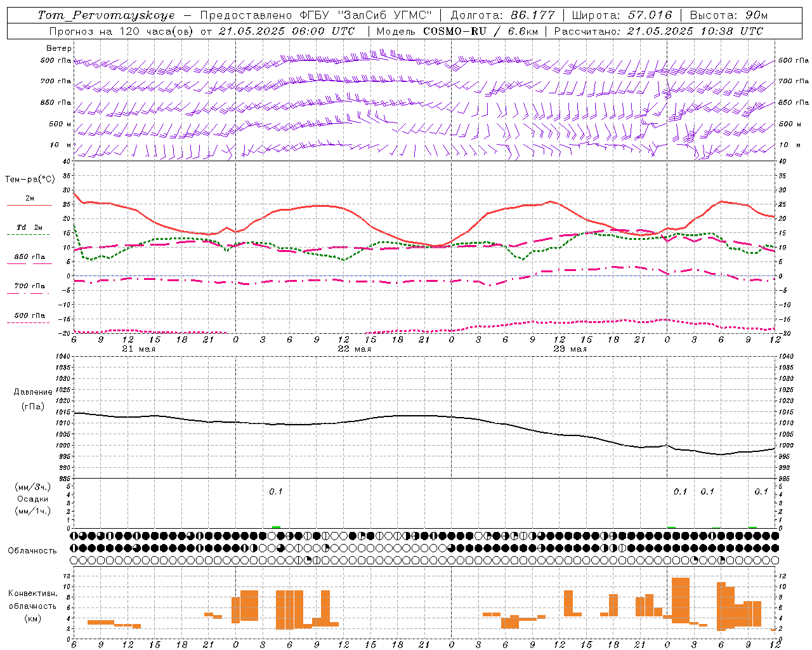
Task: Click the 0.1 precipitation value on 22 мая
Action: click(x=276, y=491)
